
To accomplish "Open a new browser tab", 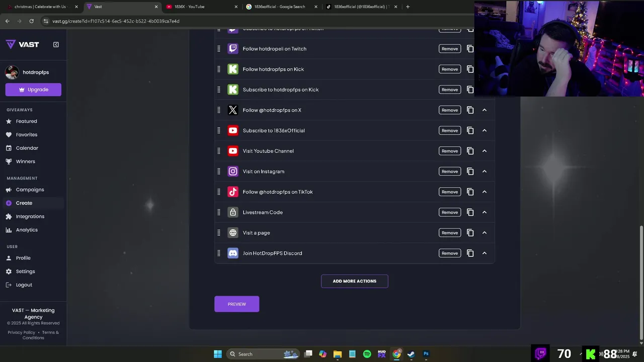I will [408, 7].
